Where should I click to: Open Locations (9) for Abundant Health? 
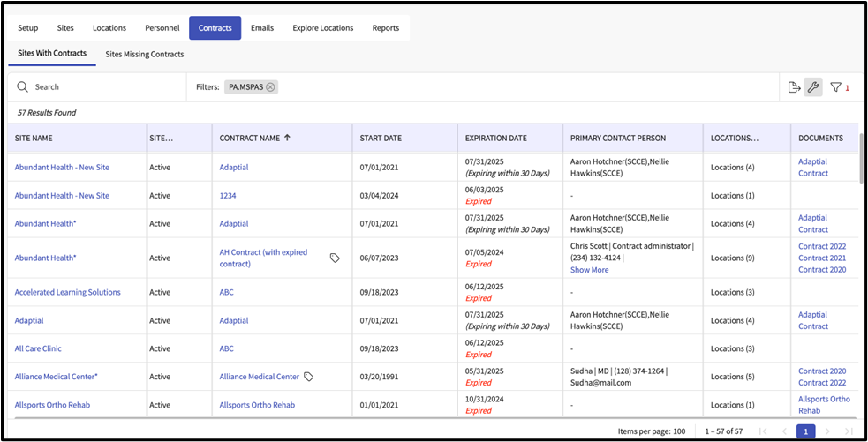coord(732,258)
